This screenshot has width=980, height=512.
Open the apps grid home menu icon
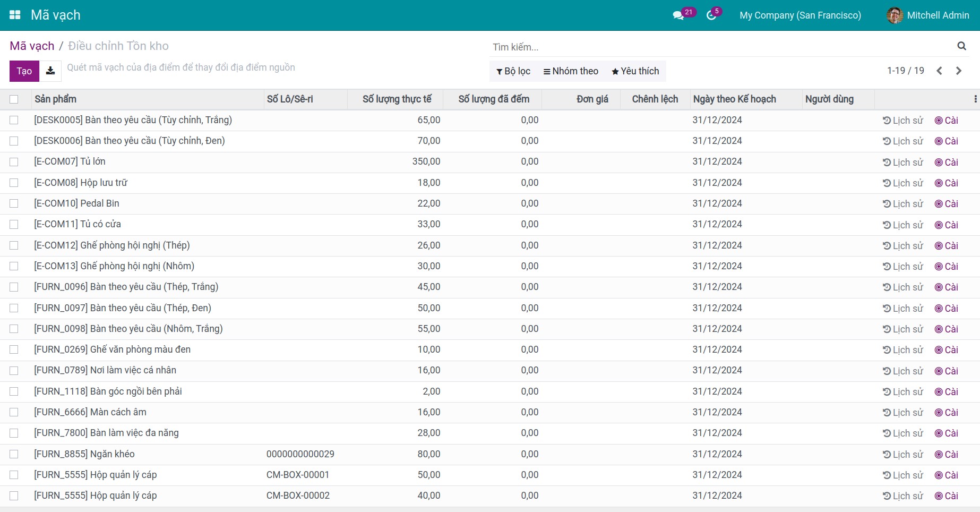point(15,15)
